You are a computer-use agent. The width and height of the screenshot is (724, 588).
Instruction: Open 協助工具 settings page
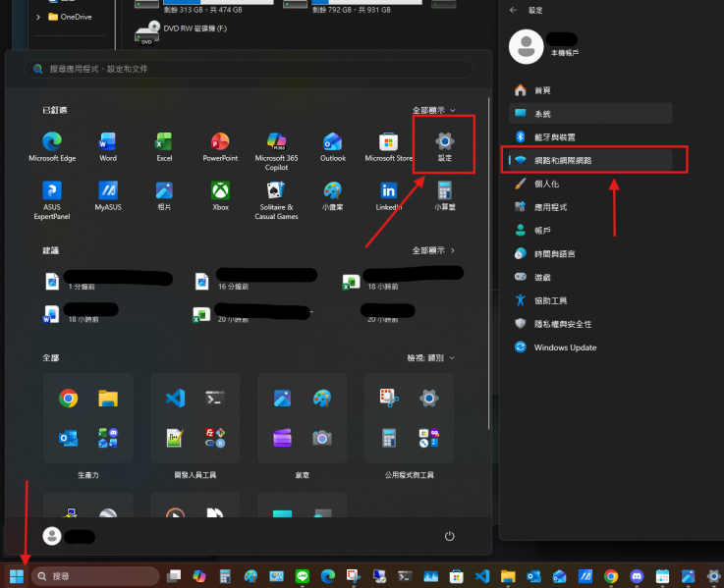coord(590,300)
